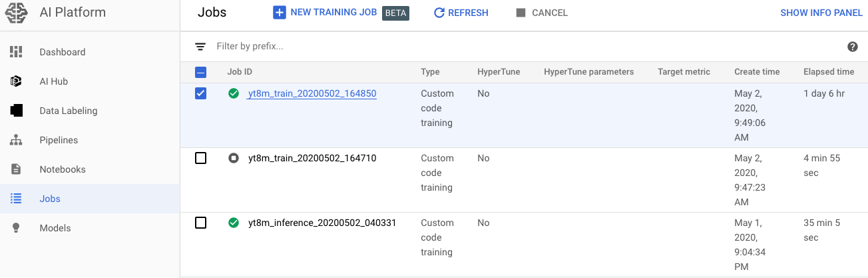
Task: Click the Type column header
Action: pos(430,72)
